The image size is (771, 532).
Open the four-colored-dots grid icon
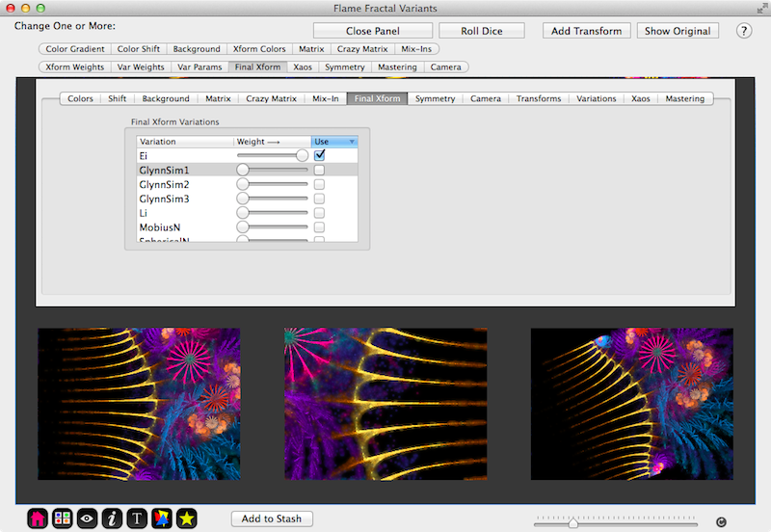pos(63,519)
